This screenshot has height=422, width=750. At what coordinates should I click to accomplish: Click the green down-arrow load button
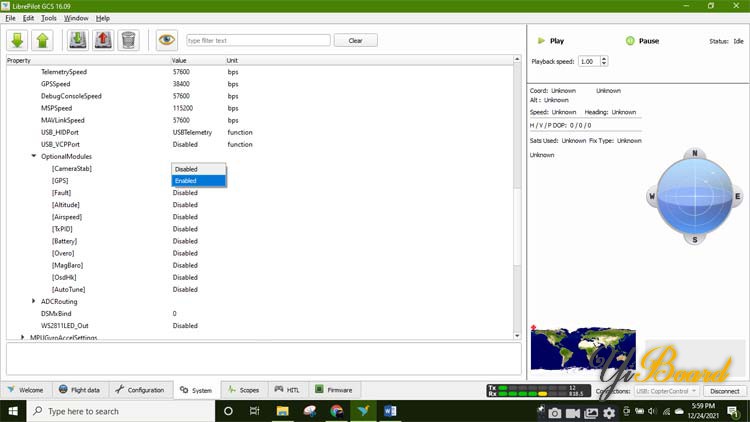click(18, 40)
